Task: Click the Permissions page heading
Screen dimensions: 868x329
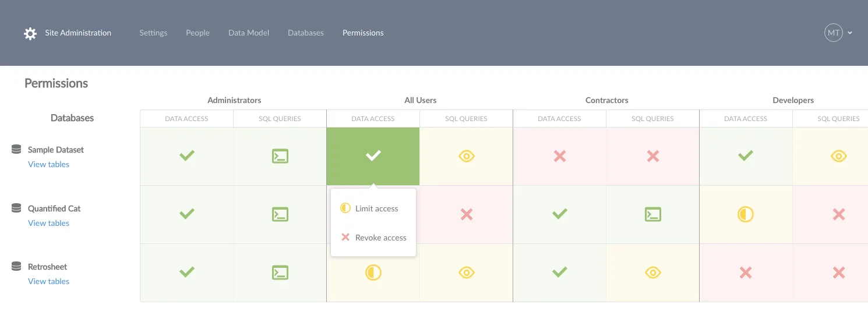Action: [x=56, y=83]
